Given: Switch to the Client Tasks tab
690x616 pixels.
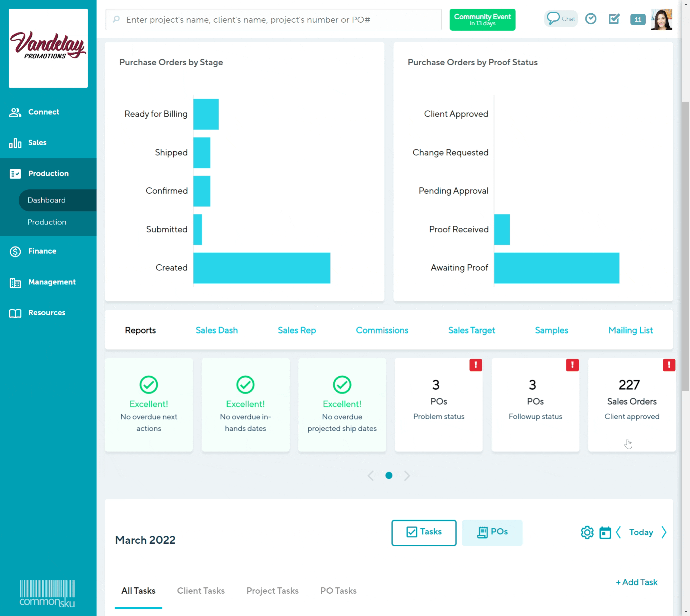Looking at the screenshot, I should (201, 591).
